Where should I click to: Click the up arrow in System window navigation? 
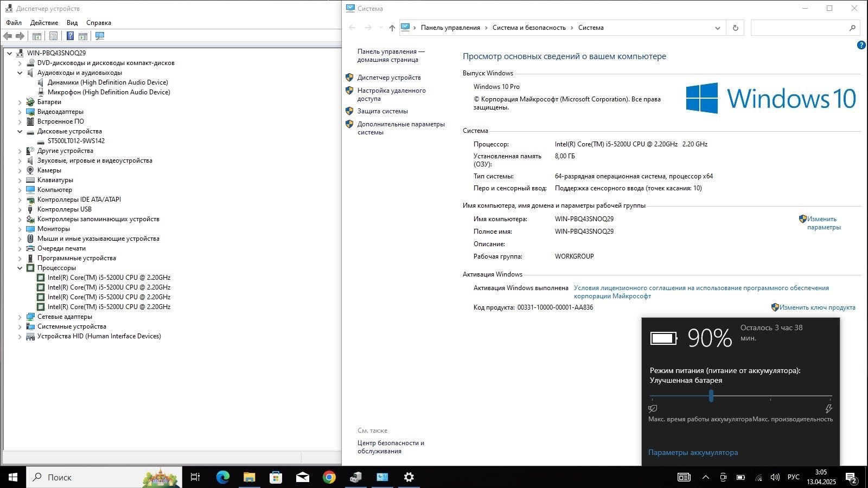392,28
